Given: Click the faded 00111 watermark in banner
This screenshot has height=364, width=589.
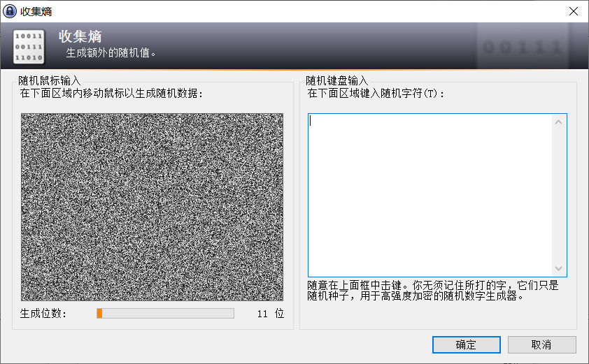Looking at the screenshot, I should [x=523, y=48].
